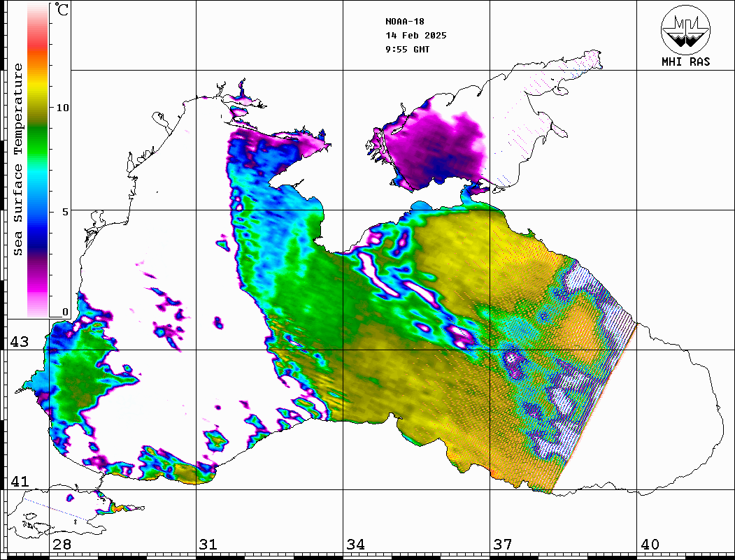
Task: Click the '°C' unit label
Action: (x=62, y=9)
